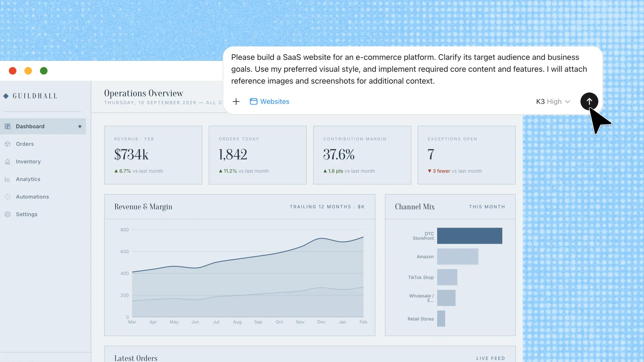Click the plus attach icon in prompt box
Screen dimensions: 644x362
click(236, 102)
